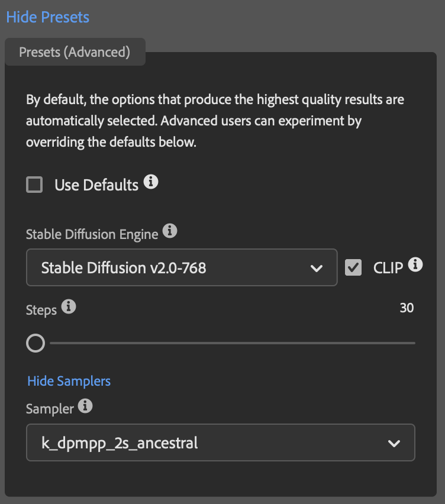445x504 pixels.
Task: View the CLIP info icon
Action: [415, 264]
